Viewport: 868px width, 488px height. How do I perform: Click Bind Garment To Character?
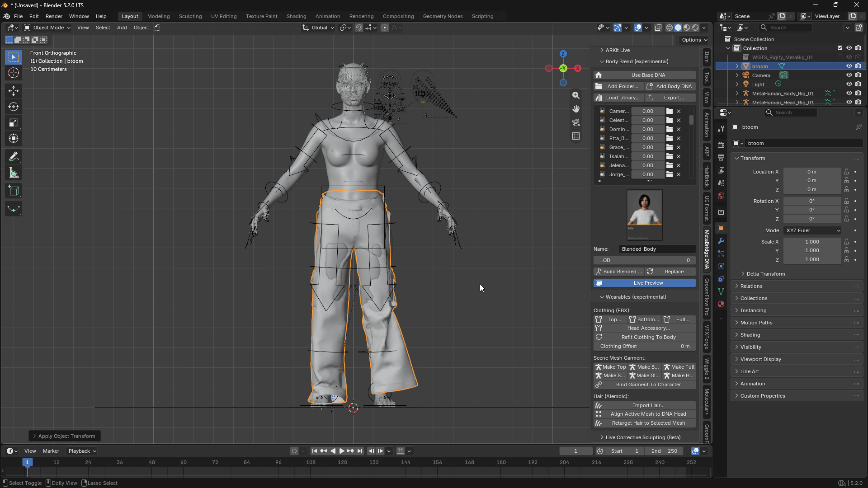[644, 385]
